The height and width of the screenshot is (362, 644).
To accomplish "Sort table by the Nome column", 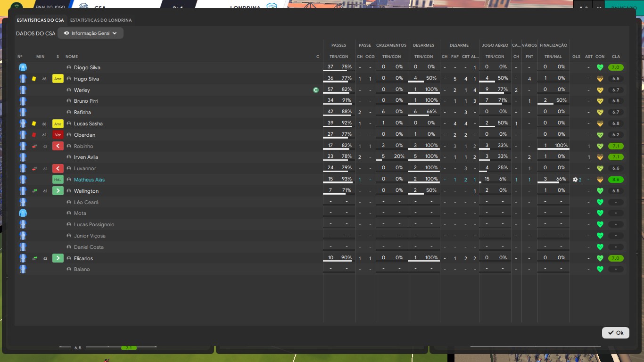I will pos(72,57).
